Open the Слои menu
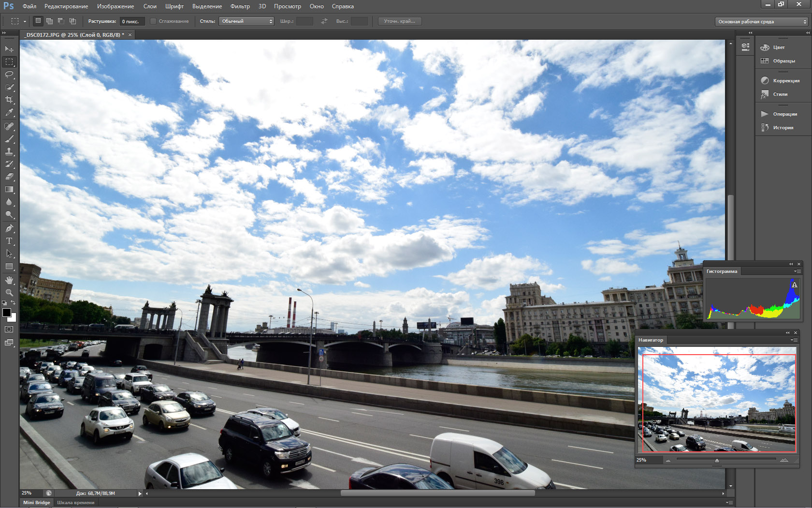This screenshot has height=508, width=812. click(x=150, y=6)
